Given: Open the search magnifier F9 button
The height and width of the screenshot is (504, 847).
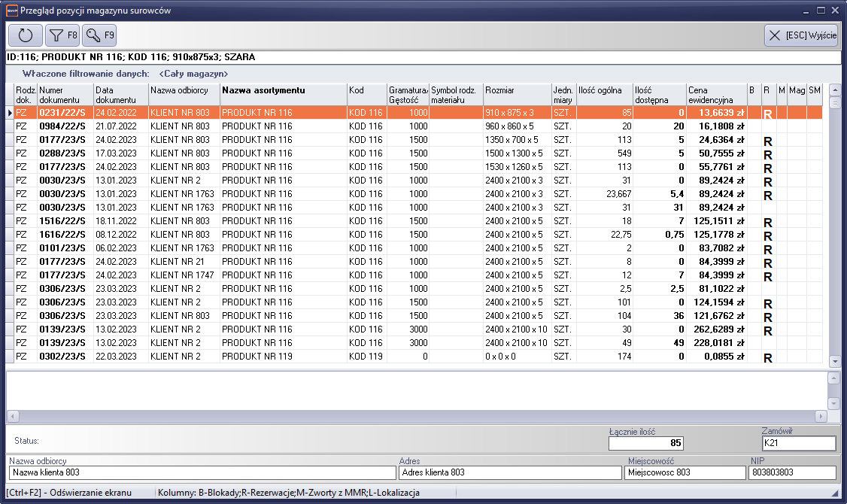Looking at the screenshot, I should tap(99, 35).
